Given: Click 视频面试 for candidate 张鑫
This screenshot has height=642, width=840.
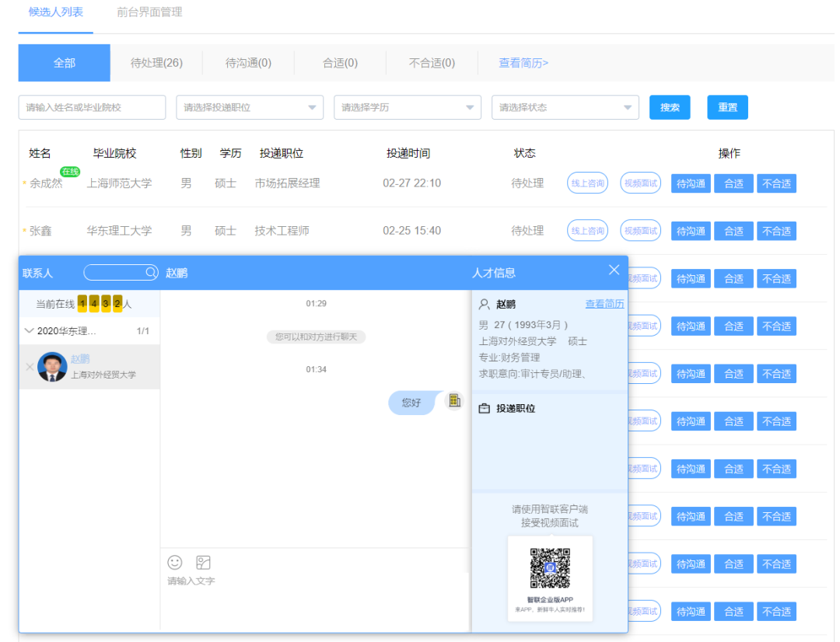Looking at the screenshot, I should [x=640, y=231].
